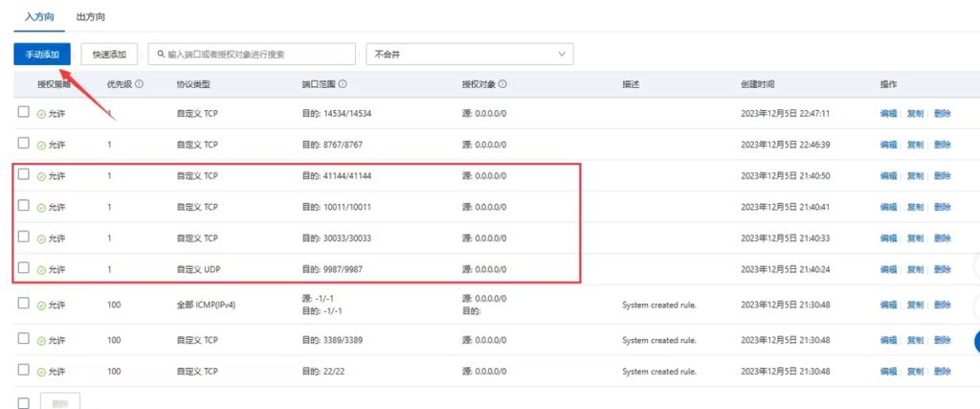Check the box for UDP 9987/9987 rule

coord(24,267)
